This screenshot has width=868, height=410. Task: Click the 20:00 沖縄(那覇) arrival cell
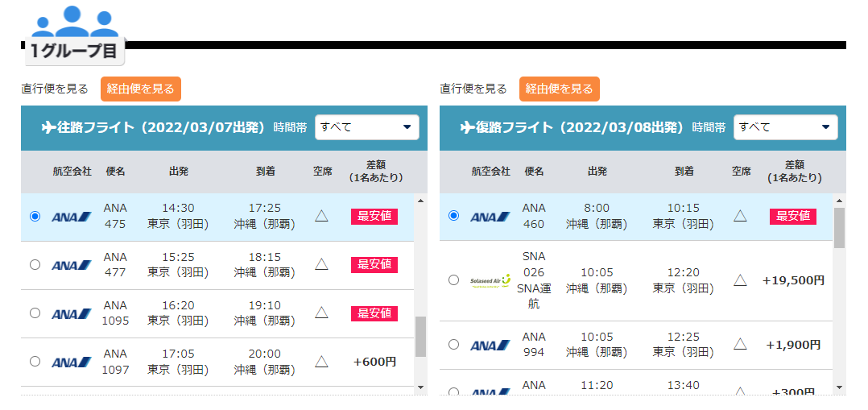point(265,362)
